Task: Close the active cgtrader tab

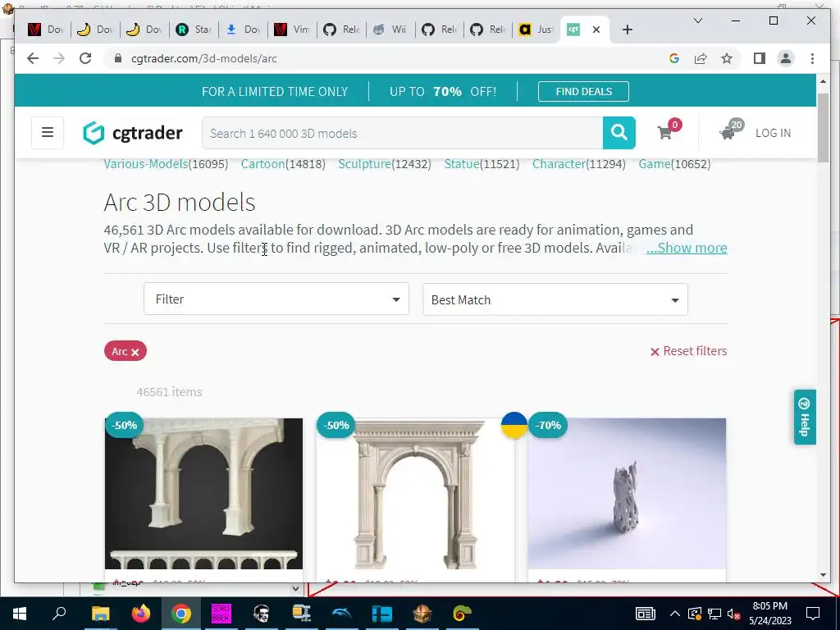Action: click(x=596, y=30)
